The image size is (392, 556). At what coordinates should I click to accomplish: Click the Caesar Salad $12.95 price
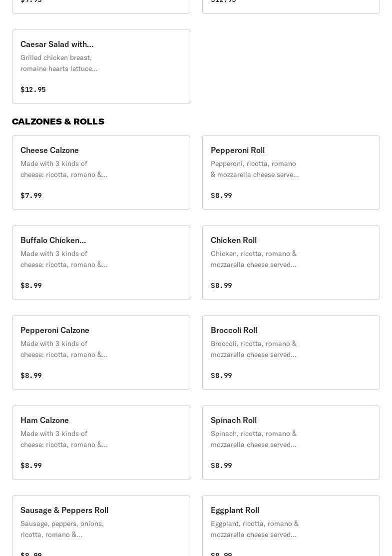coord(33,89)
